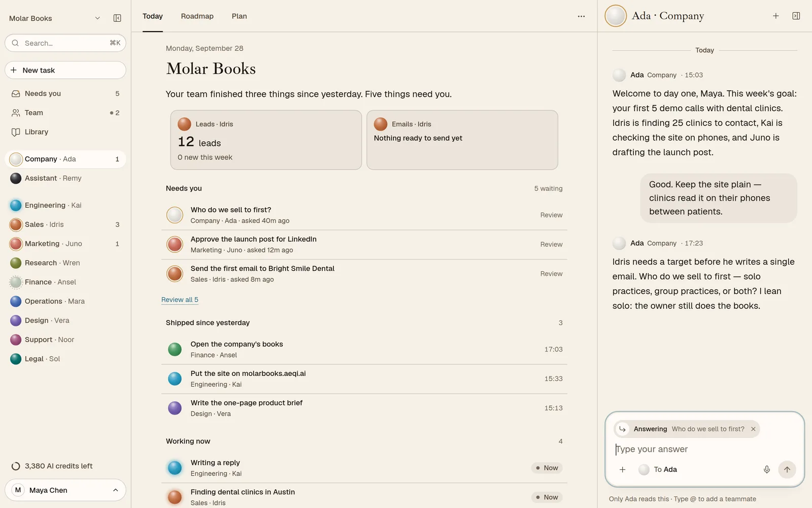Image resolution: width=812 pixels, height=508 pixels.
Task: Open 'Write the one-page product brief' item
Action: pyautogui.click(x=364, y=408)
